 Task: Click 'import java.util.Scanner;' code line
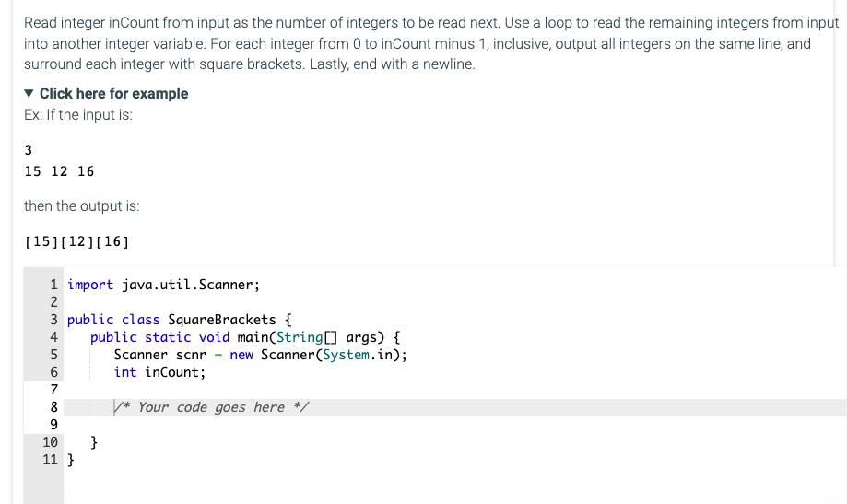[164, 285]
